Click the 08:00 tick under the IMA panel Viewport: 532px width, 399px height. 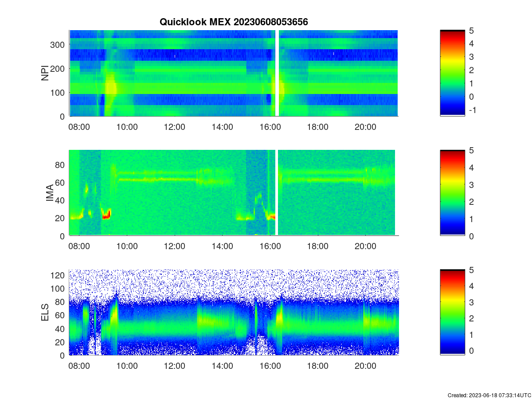pos(79,246)
